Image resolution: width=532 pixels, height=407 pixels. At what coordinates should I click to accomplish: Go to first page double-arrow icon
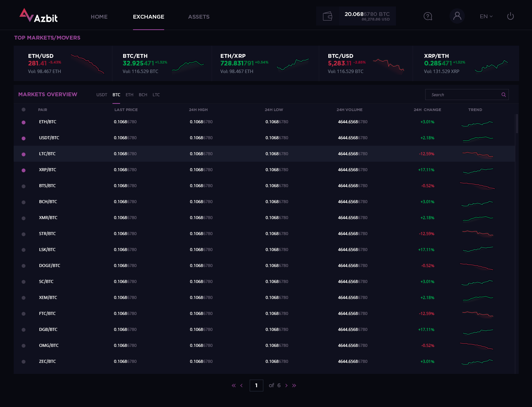[x=234, y=386]
